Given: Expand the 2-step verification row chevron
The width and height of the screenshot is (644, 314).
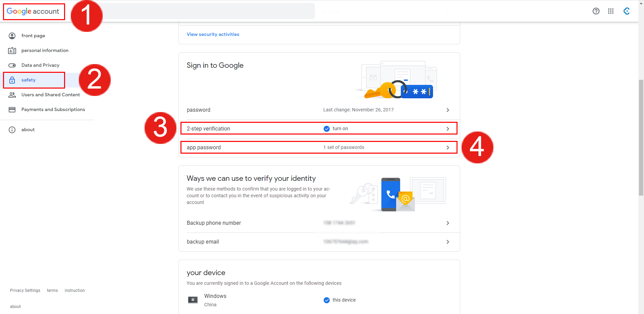Looking at the screenshot, I should point(448,129).
